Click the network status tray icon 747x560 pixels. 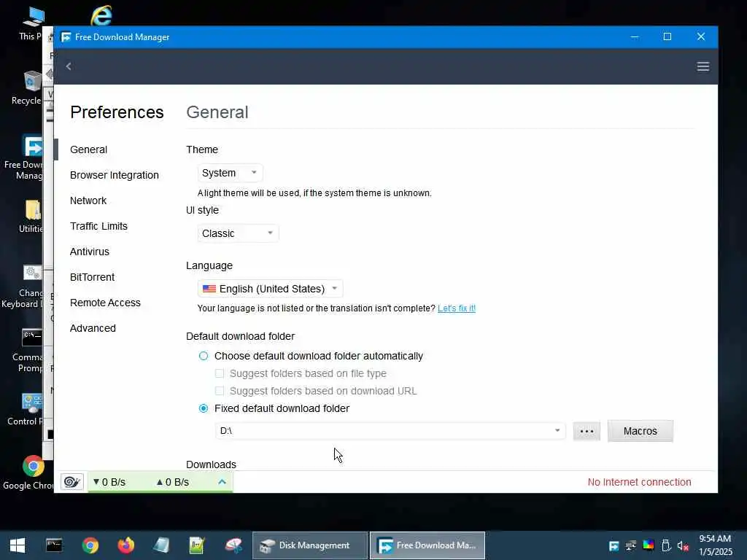click(631, 545)
